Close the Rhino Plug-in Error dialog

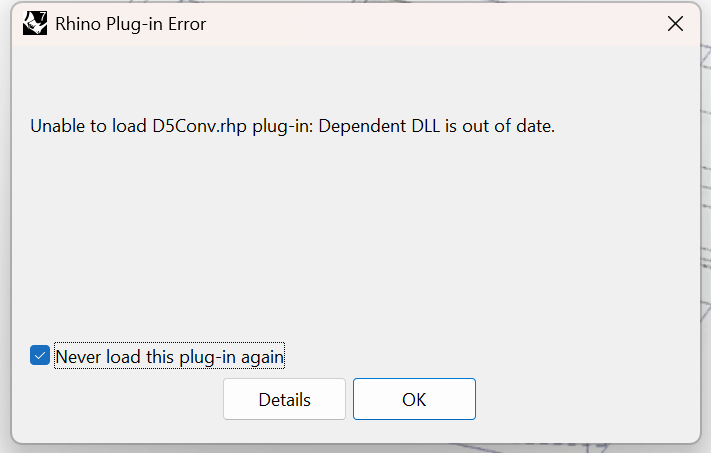(675, 24)
